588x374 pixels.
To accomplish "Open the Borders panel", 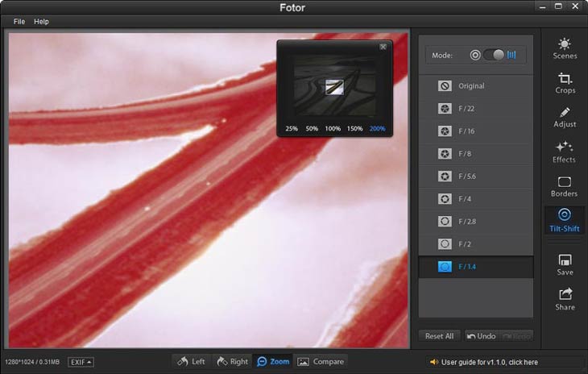I will 565,186.
